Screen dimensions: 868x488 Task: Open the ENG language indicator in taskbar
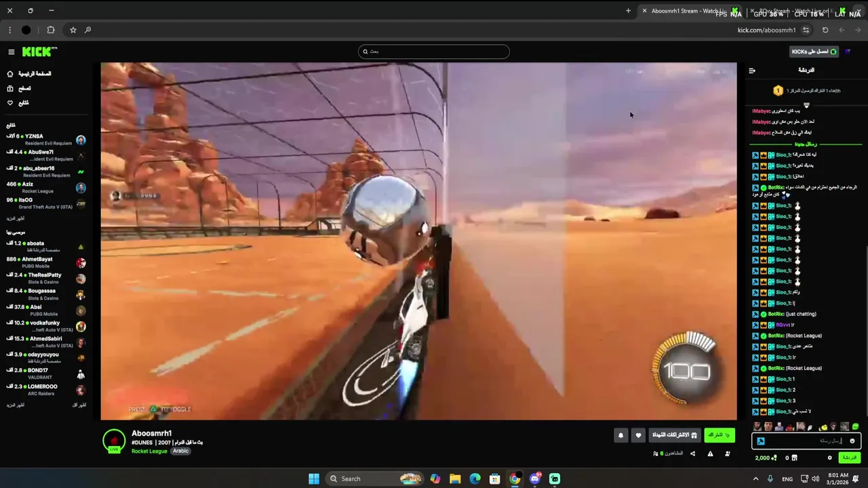pos(787,479)
